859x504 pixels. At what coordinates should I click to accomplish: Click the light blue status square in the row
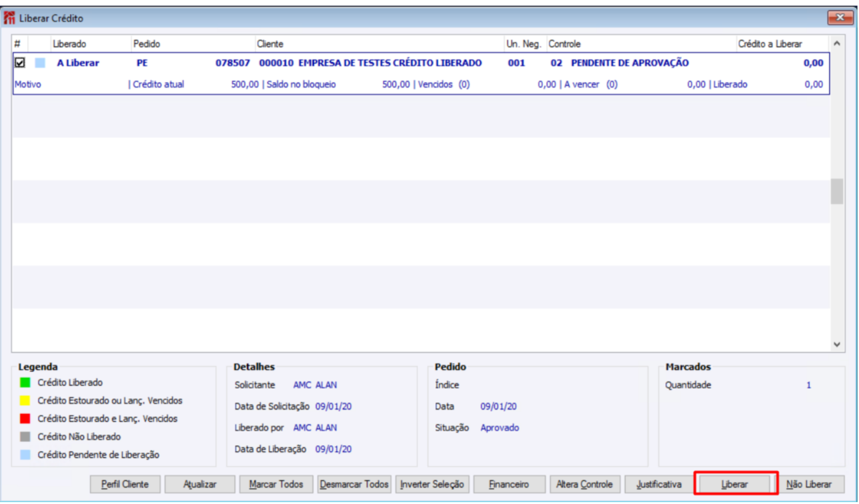[x=40, y=63]
